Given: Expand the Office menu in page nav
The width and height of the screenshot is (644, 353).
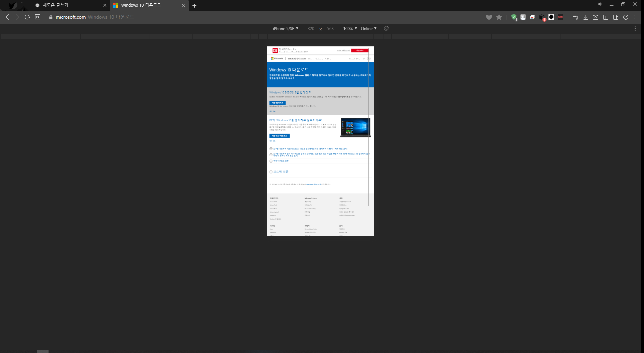Looking at the screenshot, I should (x=311, y=59).
